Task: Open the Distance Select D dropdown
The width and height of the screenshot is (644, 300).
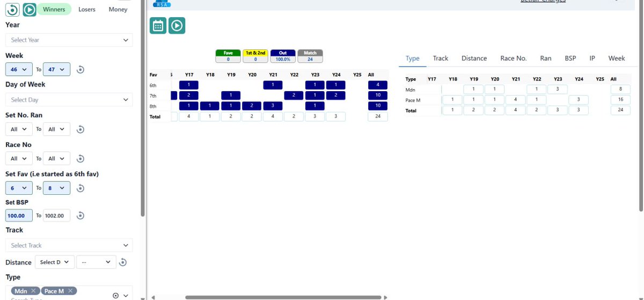Action: point(54,262)
